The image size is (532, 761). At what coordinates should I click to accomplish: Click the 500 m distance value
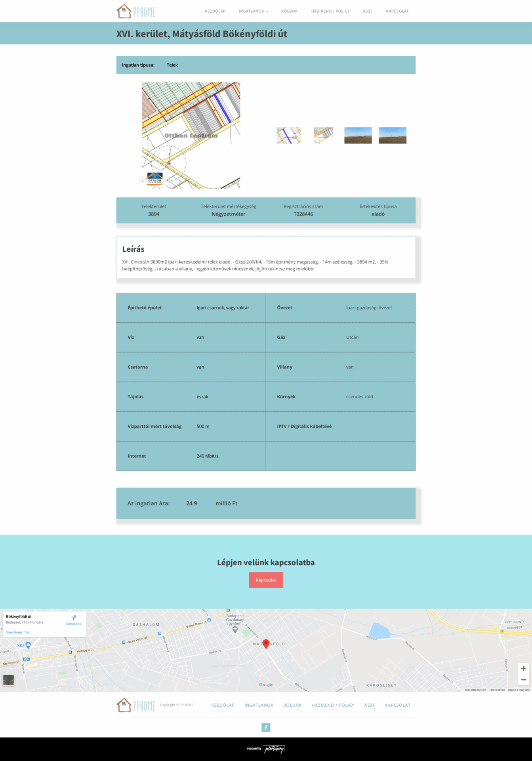[203, 426]
